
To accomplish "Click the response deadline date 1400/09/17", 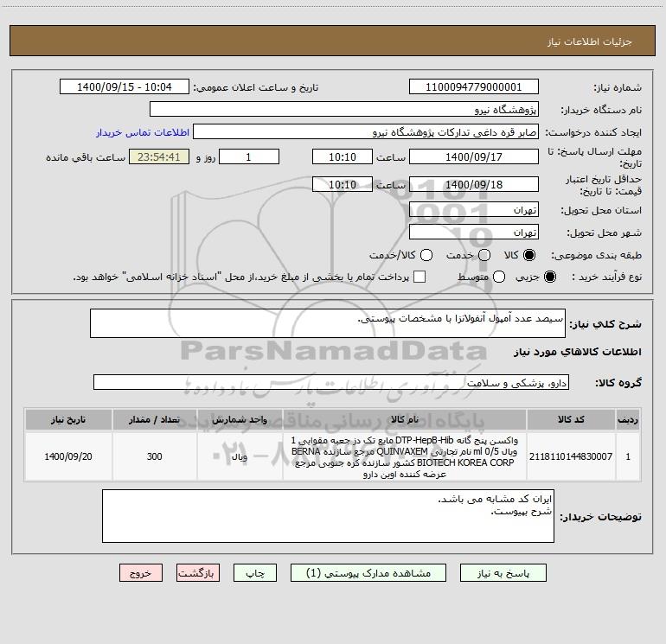I will [474, 156].
